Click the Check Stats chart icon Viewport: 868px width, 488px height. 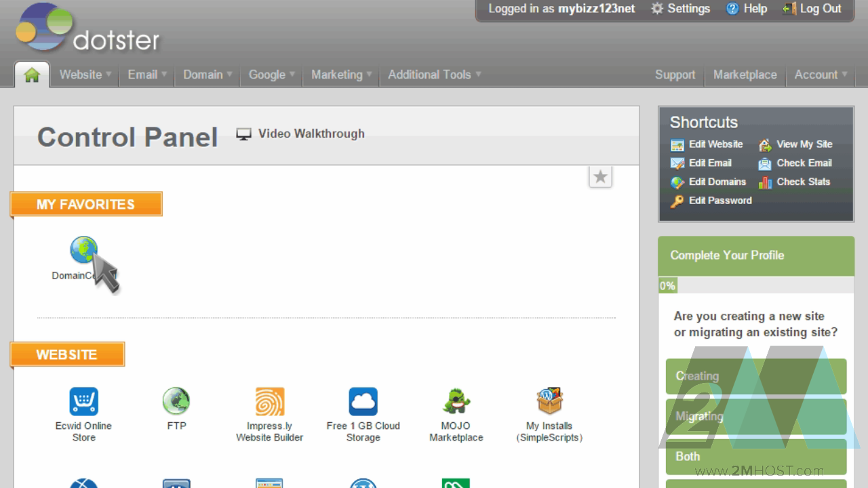point(765,182)
